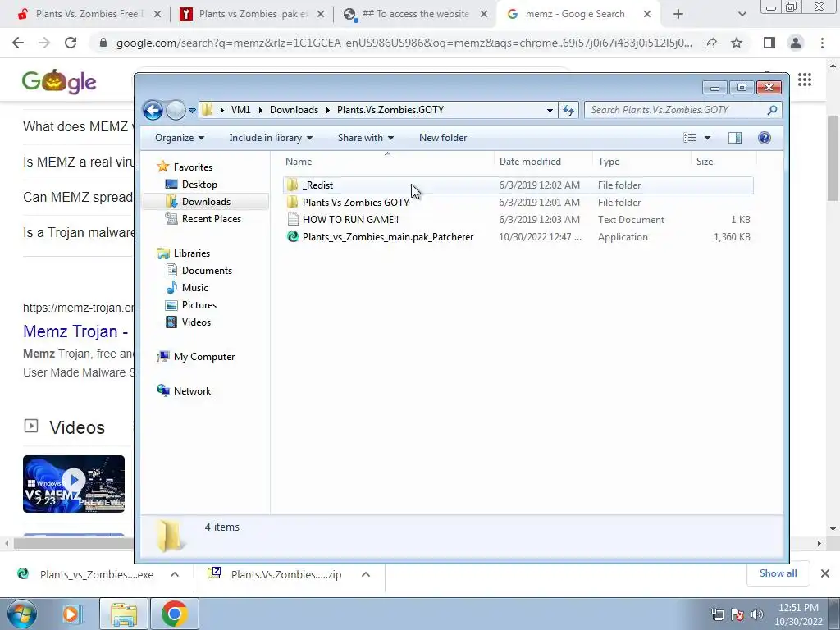Go back in Explorer navigation
This screenshot has width=840, height=630.
153,111
